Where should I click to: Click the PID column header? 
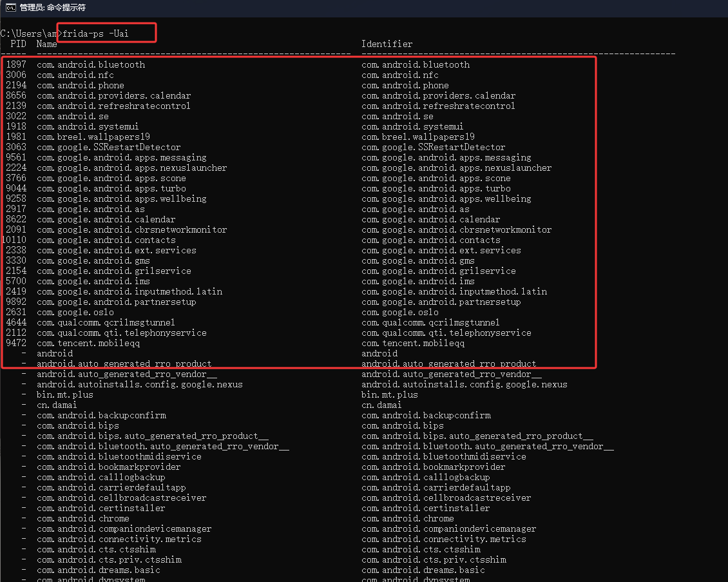(19, 44)
